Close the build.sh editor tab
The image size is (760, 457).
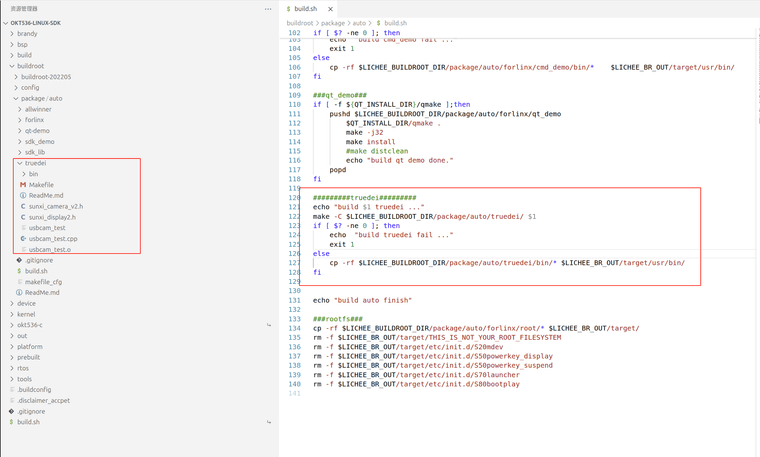pos(330,9)
